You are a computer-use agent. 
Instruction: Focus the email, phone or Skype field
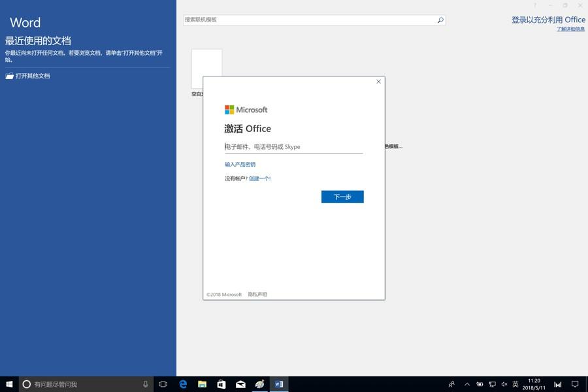[x=293, y=146]
